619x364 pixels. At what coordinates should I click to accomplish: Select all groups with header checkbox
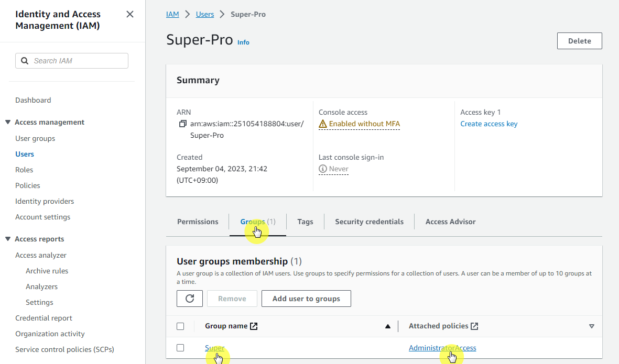point(180,326)
